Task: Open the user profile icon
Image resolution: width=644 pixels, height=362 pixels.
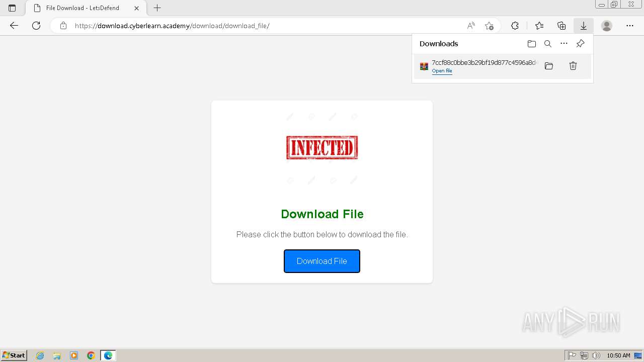Action: pyautogui.click(x=607, y=26)
